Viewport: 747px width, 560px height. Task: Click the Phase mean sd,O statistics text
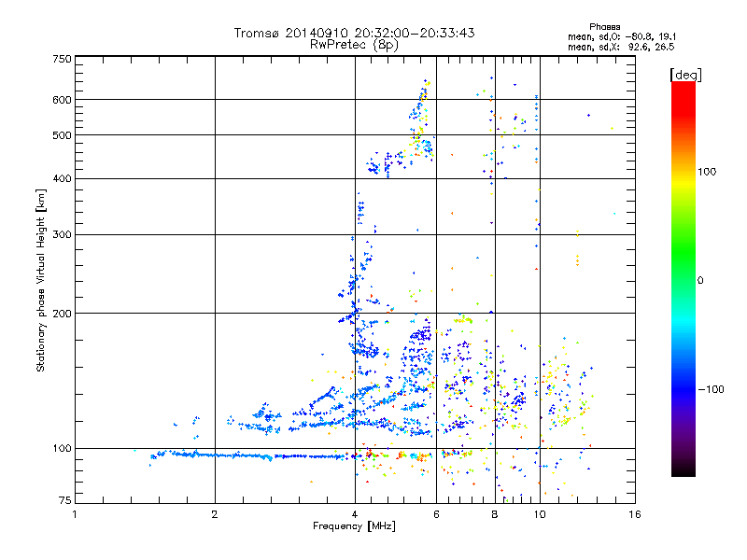[622, 37]
